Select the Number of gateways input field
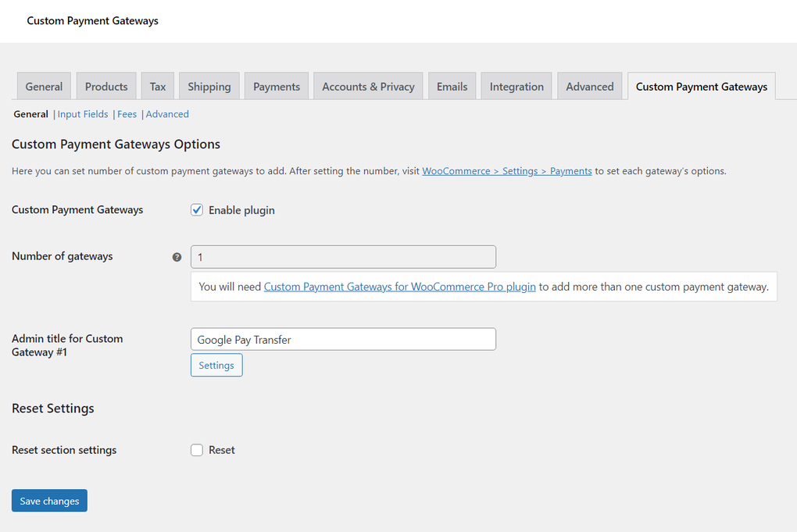This screenshot has height=532, width=797. pyautogui.click(x=343, y=256)
